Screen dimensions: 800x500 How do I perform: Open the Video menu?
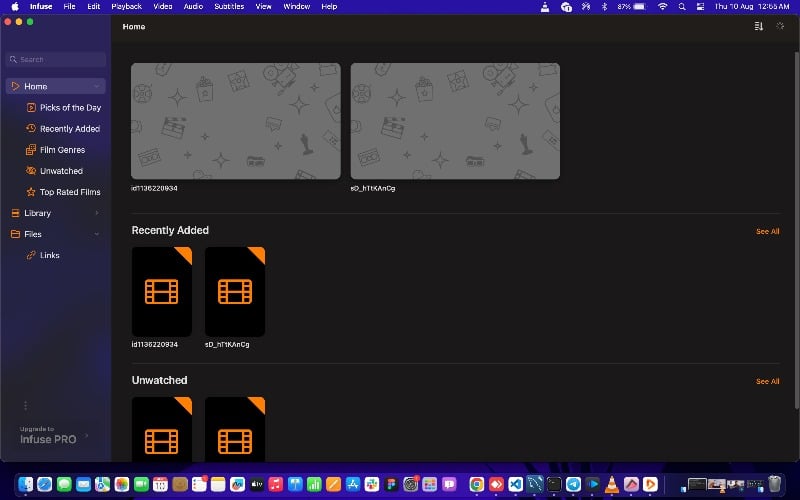(x=163, y=7)
